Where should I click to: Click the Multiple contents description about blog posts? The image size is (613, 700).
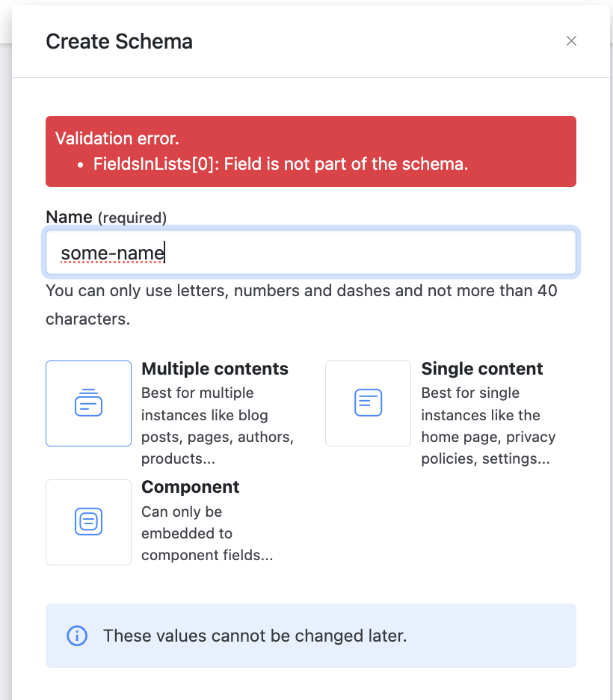click(x=217, y=426)
